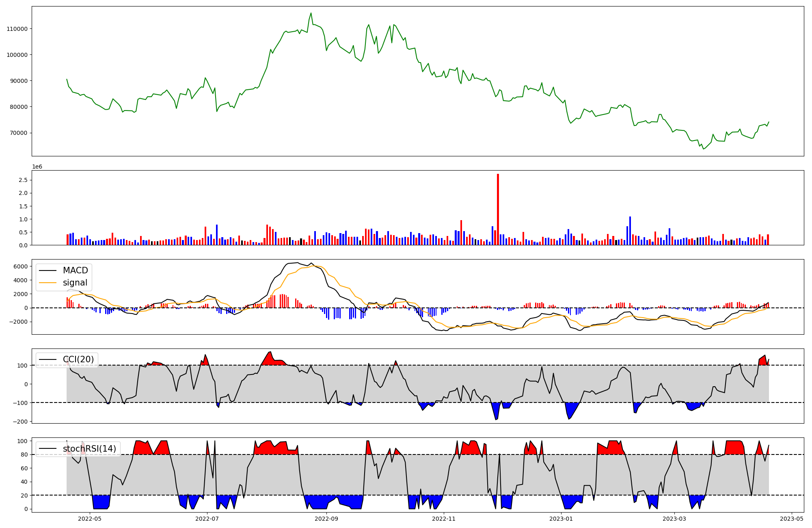Click the 2022-09 date axis label
Image resolution: width=812 pixels, height=528 pixels.
coord(326,518)
